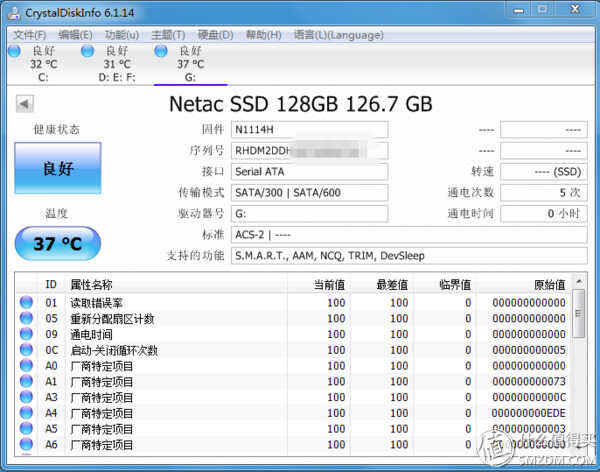Click the Serial ATA interface field
The width and height of the screenshot is (600, 472).
coord(309,171)
